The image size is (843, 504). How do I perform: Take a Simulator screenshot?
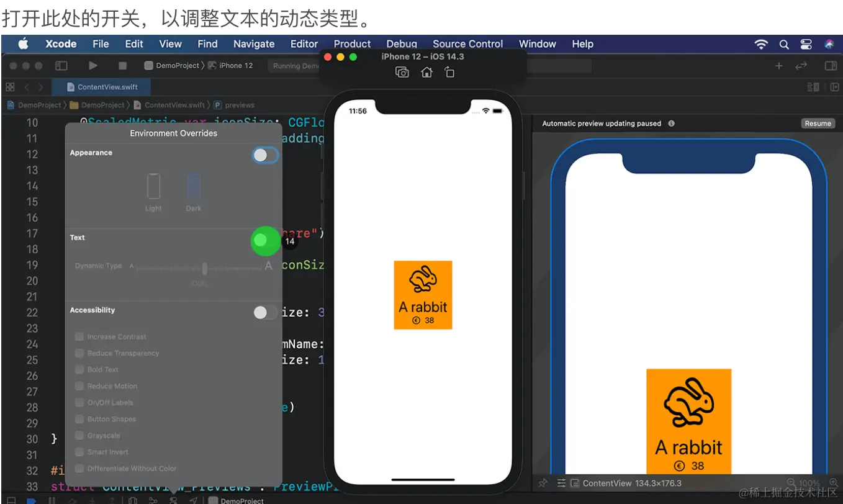pyautogui.click(x=402, y=73)
